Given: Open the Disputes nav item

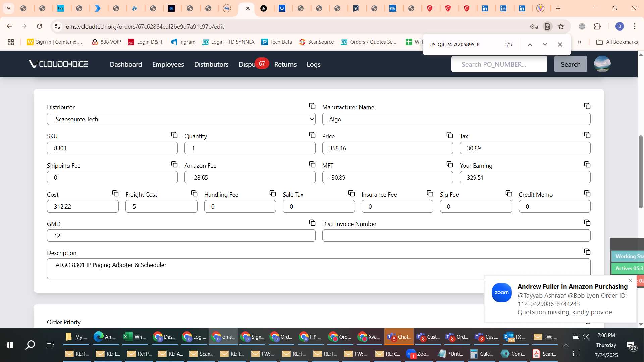Looking at the screenshot, I should pos(248,64).
